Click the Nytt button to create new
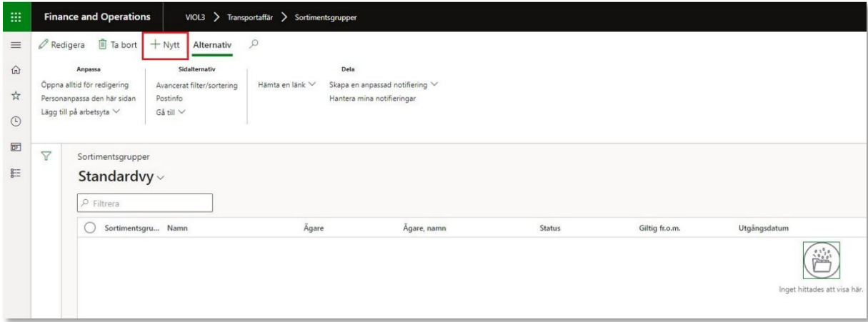This screenshot has width=868, height=322. (165, 46)
